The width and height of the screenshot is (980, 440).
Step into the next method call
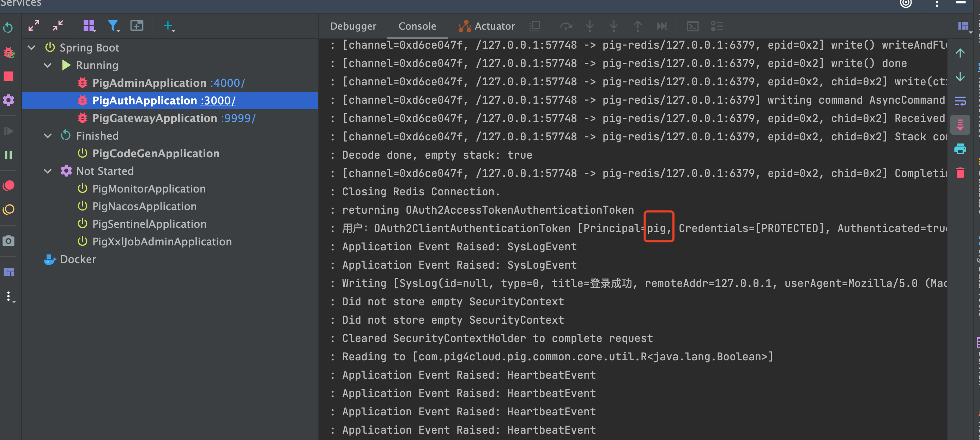tap(589, 26)
